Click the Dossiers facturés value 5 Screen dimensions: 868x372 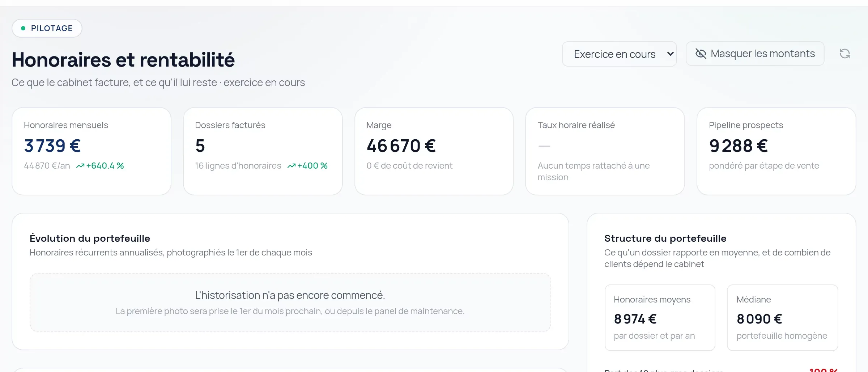200,146
